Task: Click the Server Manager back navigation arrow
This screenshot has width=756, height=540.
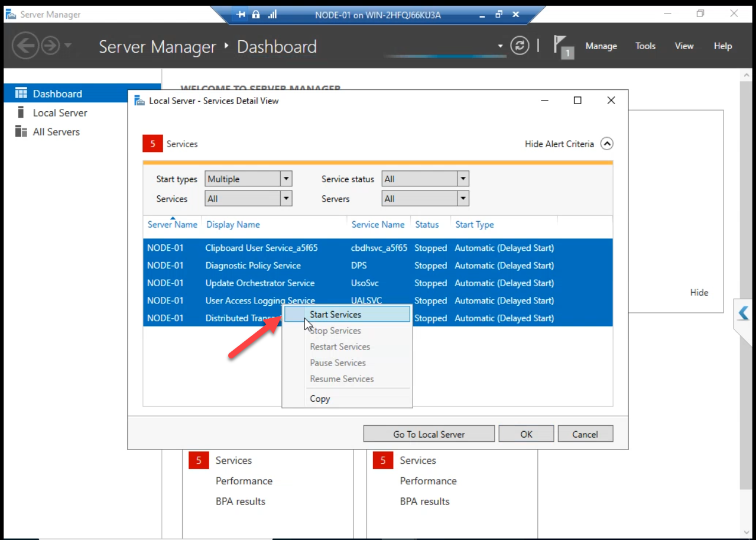Action: [x=25, y=46]
